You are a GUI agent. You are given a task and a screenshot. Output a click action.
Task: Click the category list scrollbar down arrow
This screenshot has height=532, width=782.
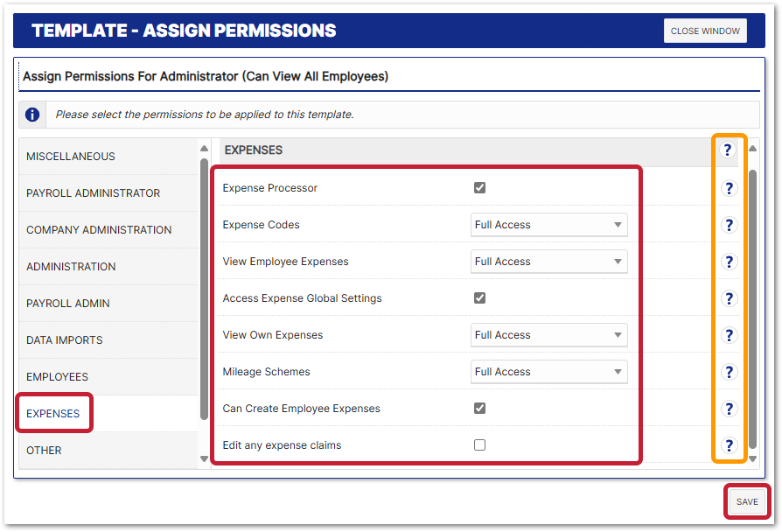(205, 458)
